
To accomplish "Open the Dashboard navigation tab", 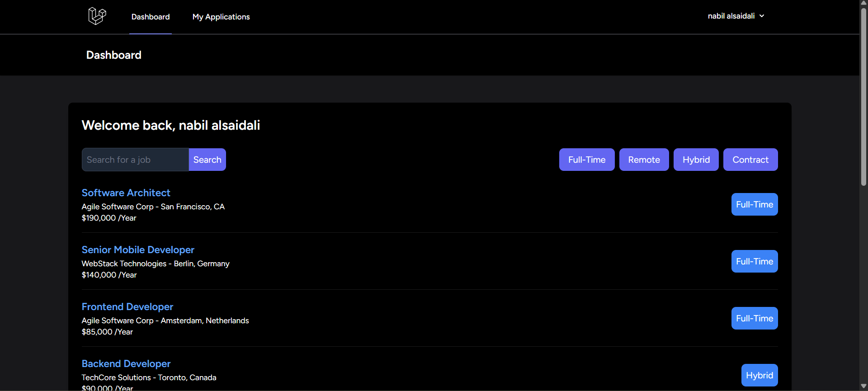I will point(151,17).
